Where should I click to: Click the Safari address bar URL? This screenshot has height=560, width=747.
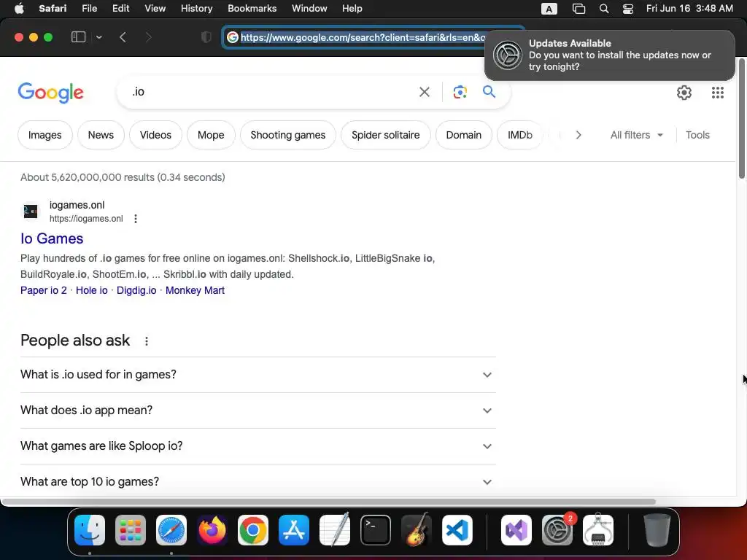[362, 37]
